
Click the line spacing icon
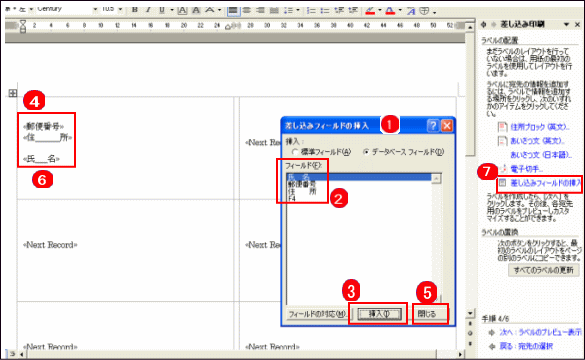pos(288,10)
